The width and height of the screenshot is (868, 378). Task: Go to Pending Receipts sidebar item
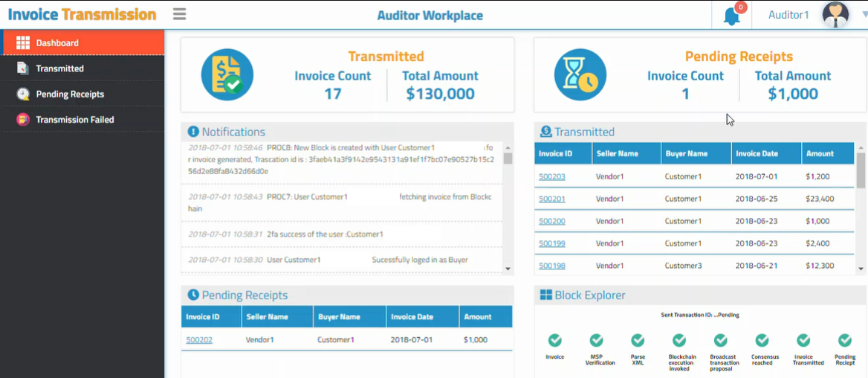click(70, 94)
